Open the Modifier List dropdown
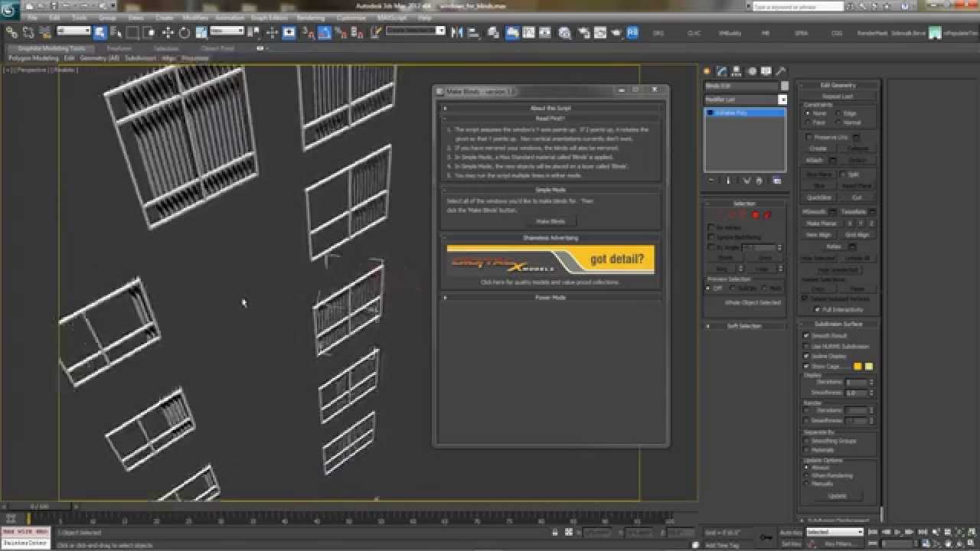This screenshot has width=980, height=551. [x=782, y=99]
